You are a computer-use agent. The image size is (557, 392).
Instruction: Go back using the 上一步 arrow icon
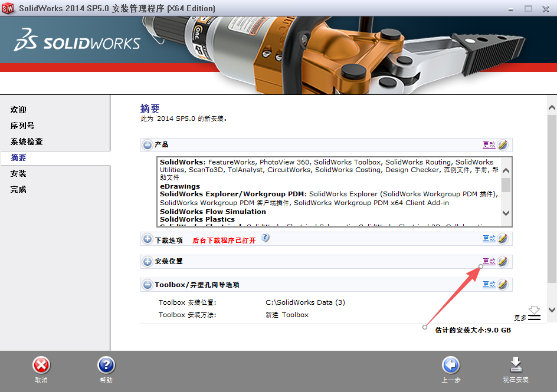451,365
